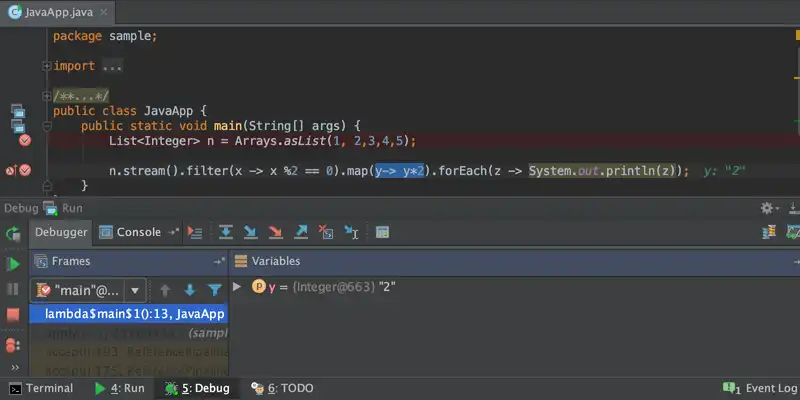The width and height of the screenshot is (800, 400).
Task: Toggle the frames filter funnel icon
Action: [x=214, y=290]
